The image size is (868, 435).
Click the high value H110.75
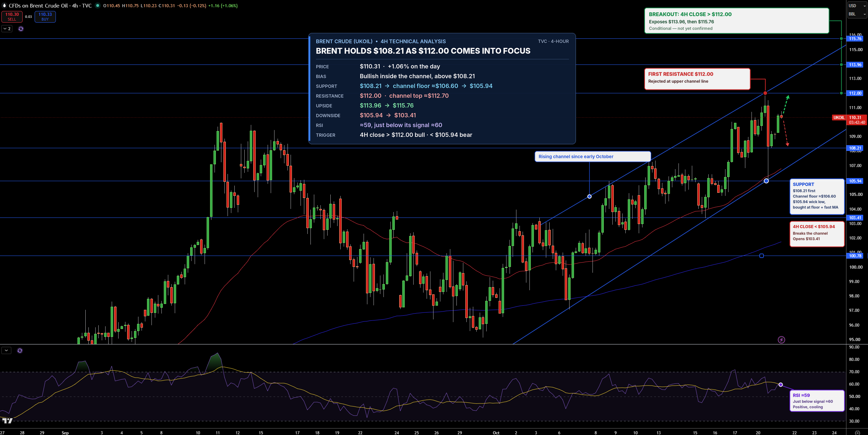[x=130, y=5]
